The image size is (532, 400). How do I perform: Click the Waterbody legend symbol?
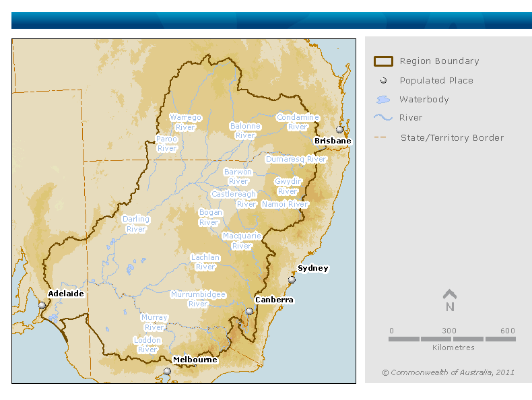click(383, 100)
